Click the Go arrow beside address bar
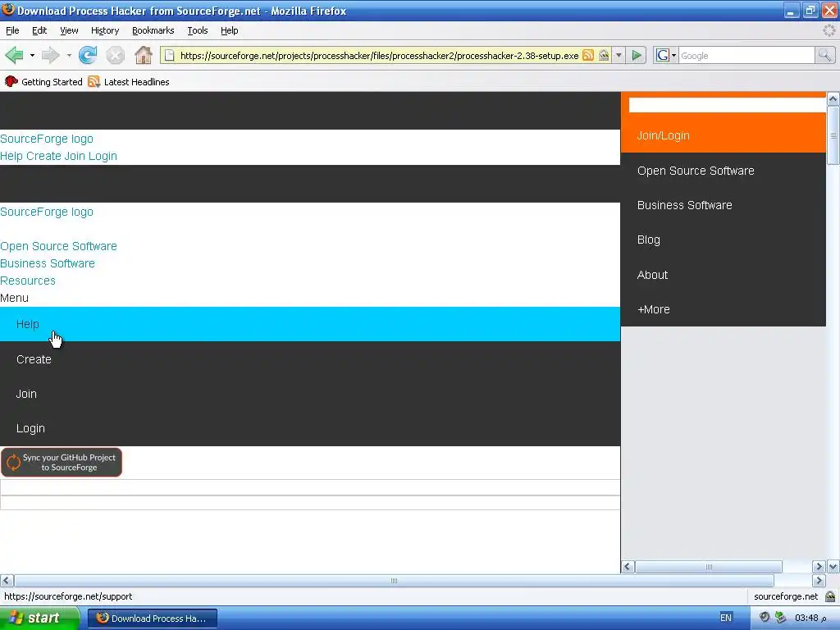The image size is (840, 630). [637, 55]
